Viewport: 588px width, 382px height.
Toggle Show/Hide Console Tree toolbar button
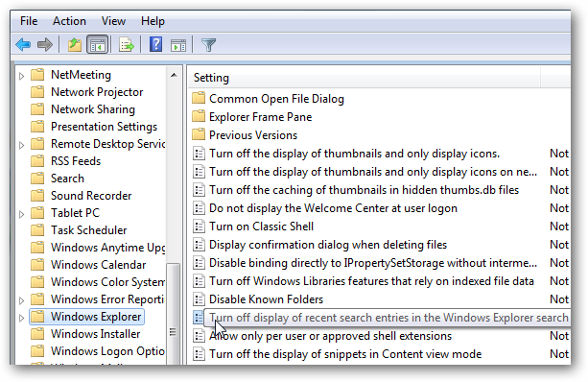pyautogui.click(x=98, y=45)
